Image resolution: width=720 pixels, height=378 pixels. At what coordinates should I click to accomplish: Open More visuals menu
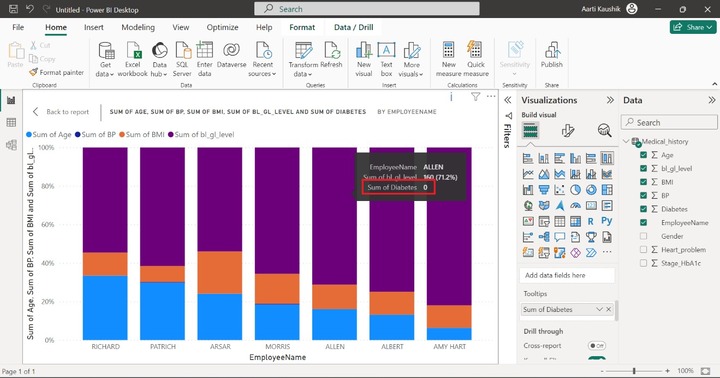coord(411,59)
